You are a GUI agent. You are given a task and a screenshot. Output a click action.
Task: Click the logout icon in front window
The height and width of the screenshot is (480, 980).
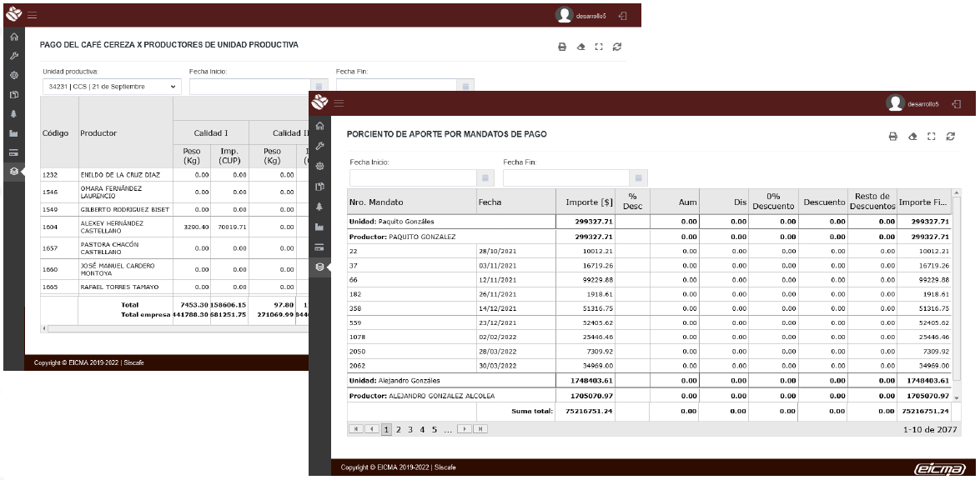point(956,103)
